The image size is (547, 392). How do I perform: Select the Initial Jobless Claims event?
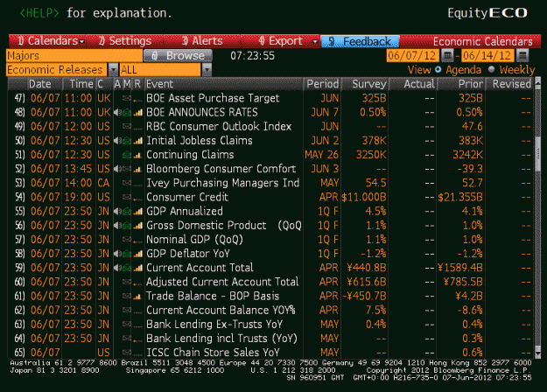[200, 141]
